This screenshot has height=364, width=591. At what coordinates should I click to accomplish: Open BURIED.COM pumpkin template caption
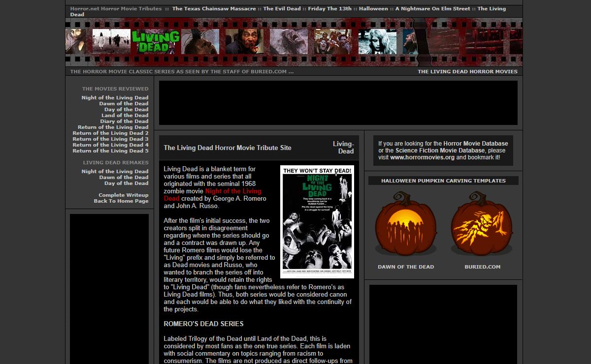click(x=482, y=267)
